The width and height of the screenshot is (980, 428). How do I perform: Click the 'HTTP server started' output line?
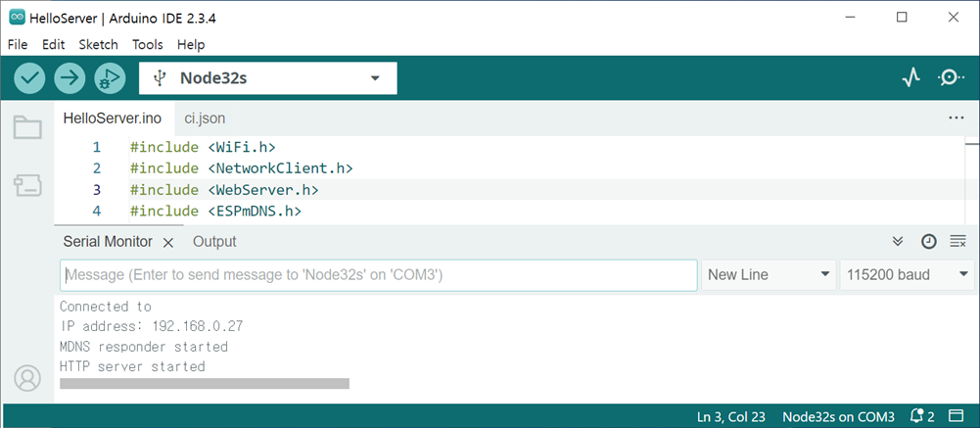pos(132,366)
